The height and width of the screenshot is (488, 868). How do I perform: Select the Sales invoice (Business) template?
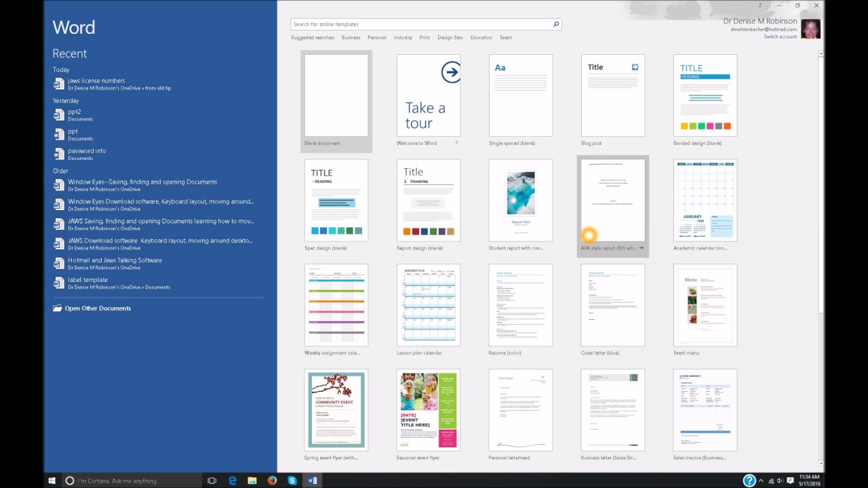click(705, 416)
